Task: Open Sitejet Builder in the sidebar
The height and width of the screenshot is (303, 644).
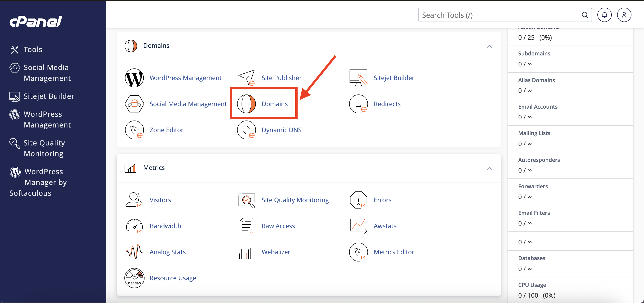Action: [49, 96]
